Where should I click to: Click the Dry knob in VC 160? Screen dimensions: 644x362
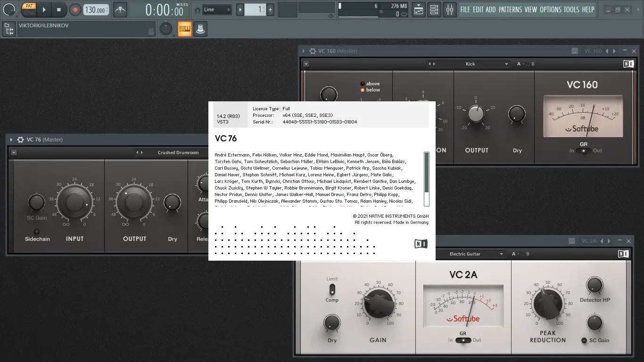(517, 114)
